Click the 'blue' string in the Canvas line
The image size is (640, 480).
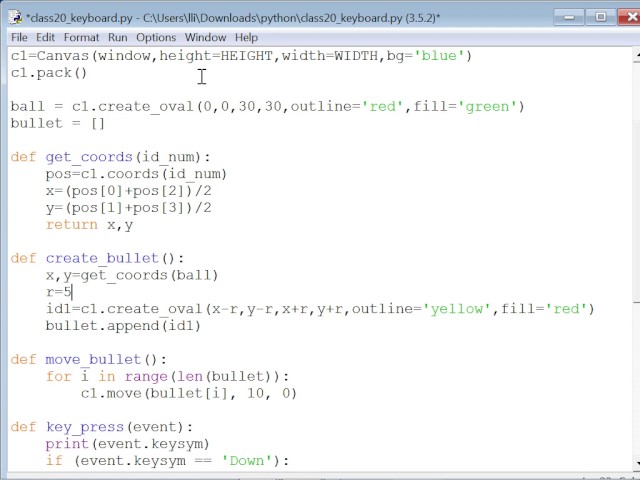click(x=439, y=56)
